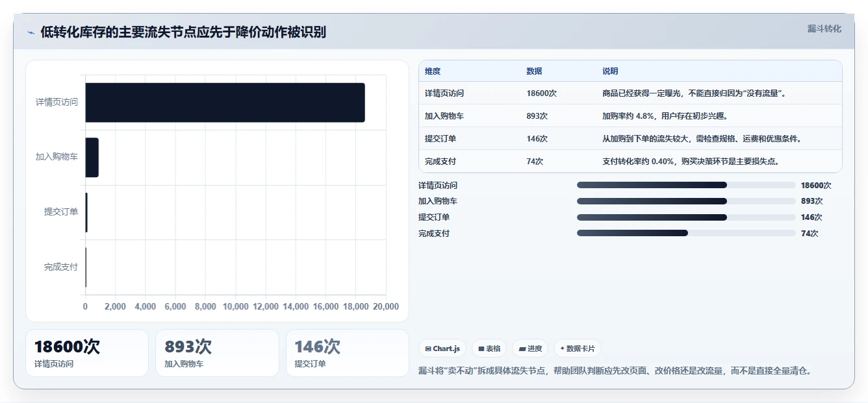Click the 18600次 详情页访问 data card
This screenshot has width=868, height=403.
pos(87,353)
